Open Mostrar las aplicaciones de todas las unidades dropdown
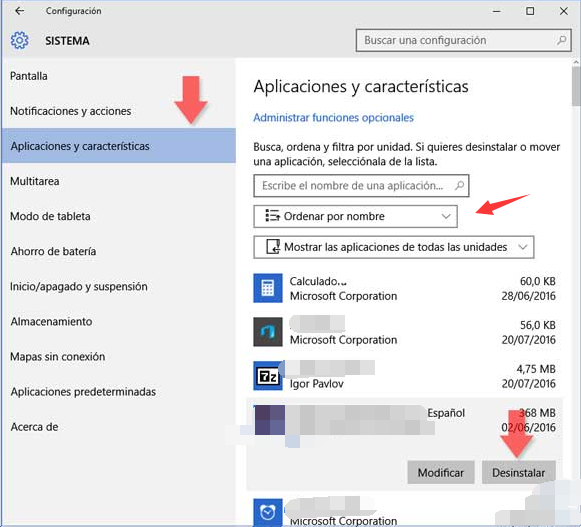This screenshot has width=581, height=527. coord(394,247)
